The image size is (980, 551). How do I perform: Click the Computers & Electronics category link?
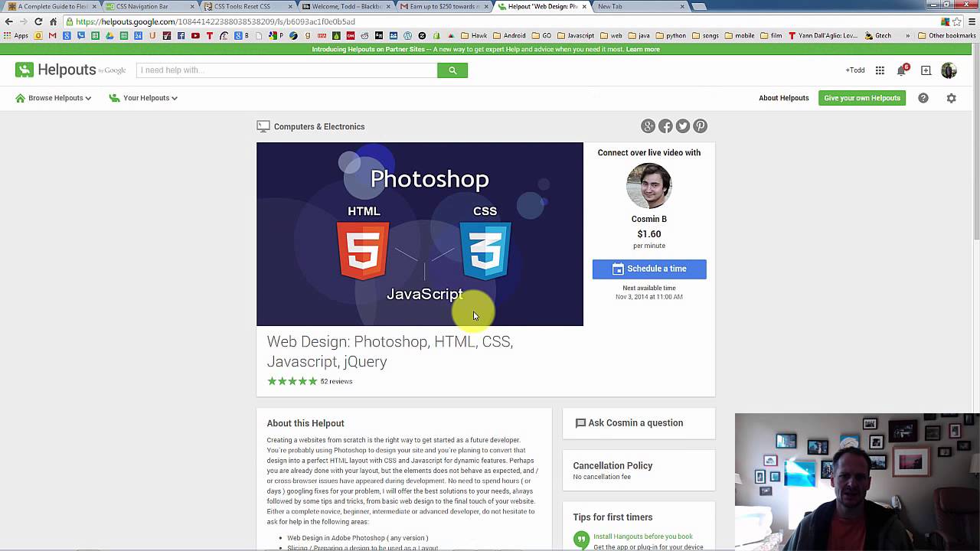319,127
